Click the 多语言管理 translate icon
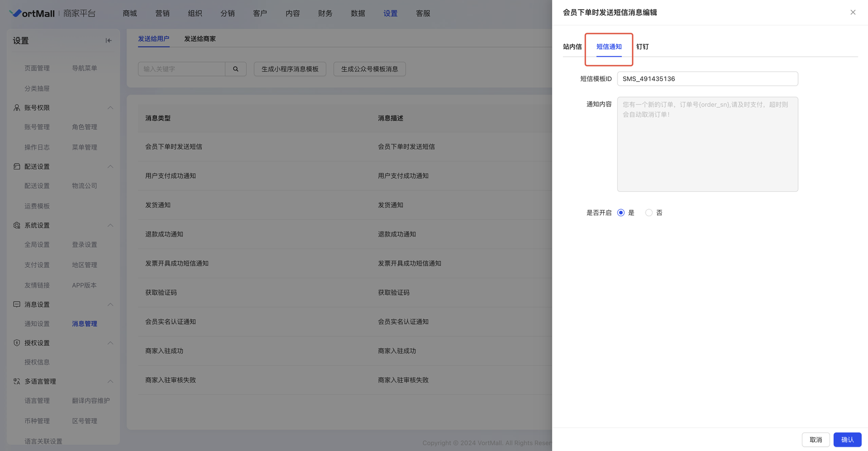 pos(17,382)
